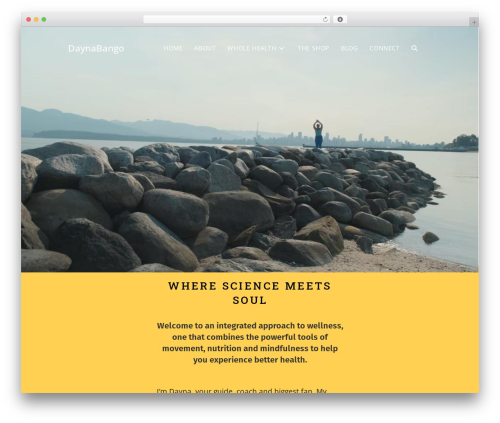The width and height of the screenshot is (500, 423).
Task: Click the hero image of rocky shoreline
Action: click(250, 149)
